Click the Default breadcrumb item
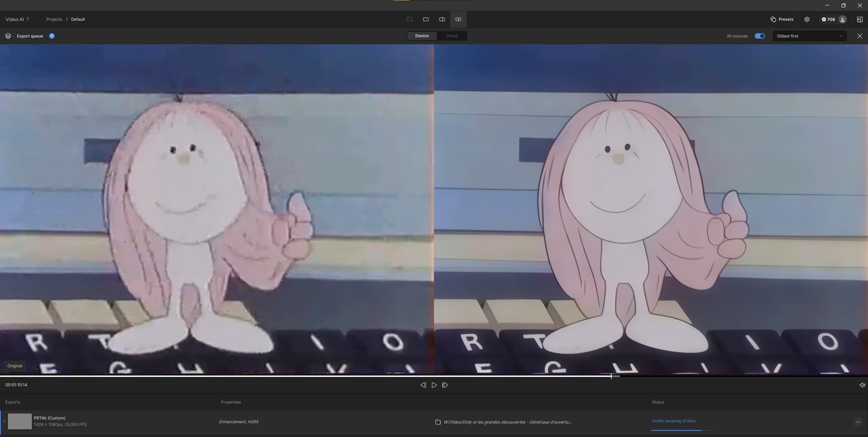Viewport: 868px width, 437px height. coord(78,19)
